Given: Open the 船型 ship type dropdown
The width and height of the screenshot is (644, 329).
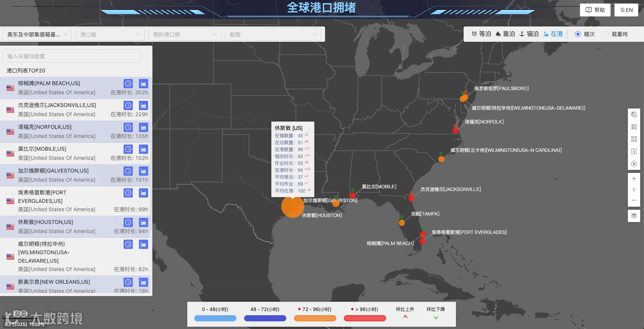Looking at the screenshot, I should click(273, 34).
